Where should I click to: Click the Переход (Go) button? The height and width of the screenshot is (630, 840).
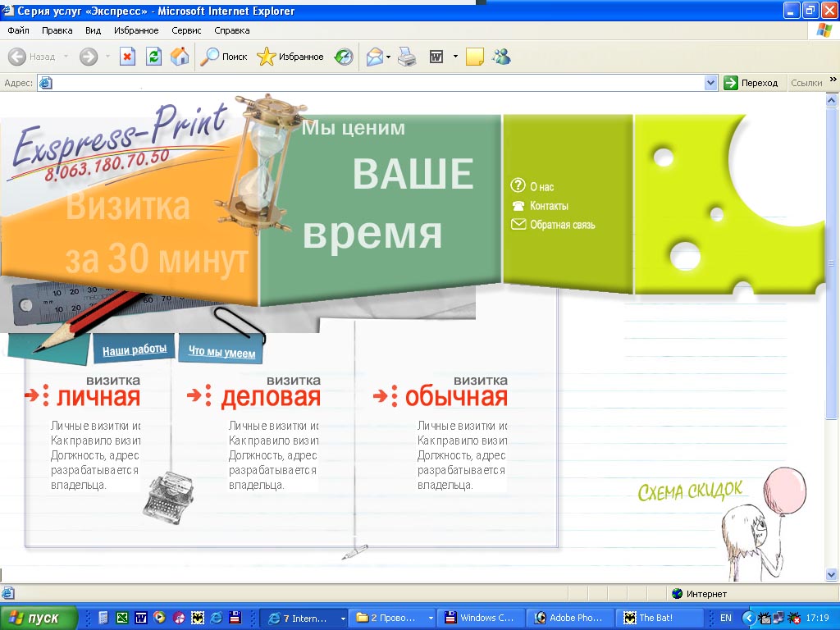[751, 83]
